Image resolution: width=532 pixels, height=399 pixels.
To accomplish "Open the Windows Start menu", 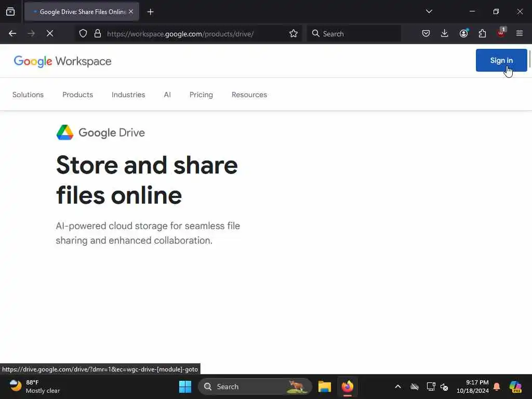I will pos(185,387).
